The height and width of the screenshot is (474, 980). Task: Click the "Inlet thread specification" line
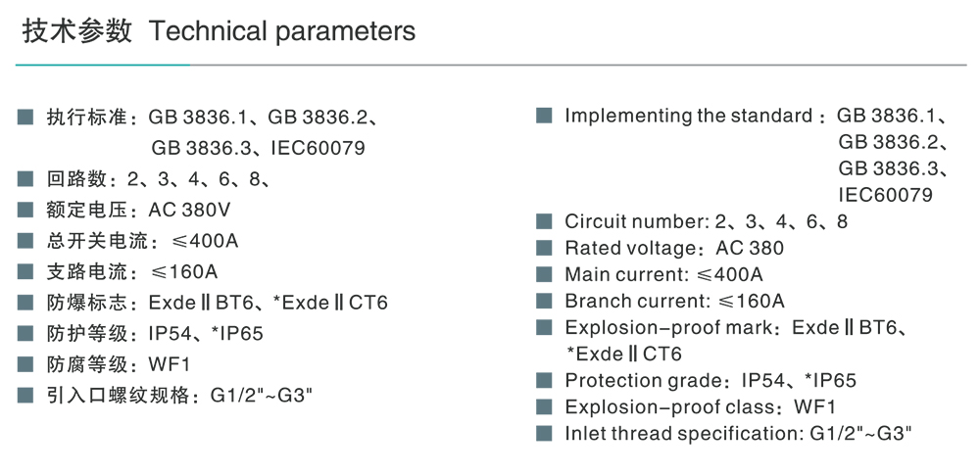[739, 433]
